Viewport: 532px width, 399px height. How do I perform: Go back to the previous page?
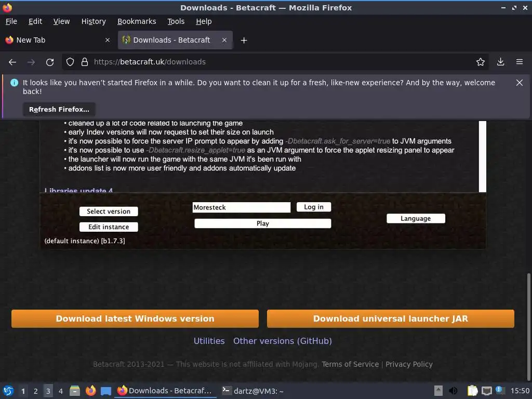(x=12, y=62)
